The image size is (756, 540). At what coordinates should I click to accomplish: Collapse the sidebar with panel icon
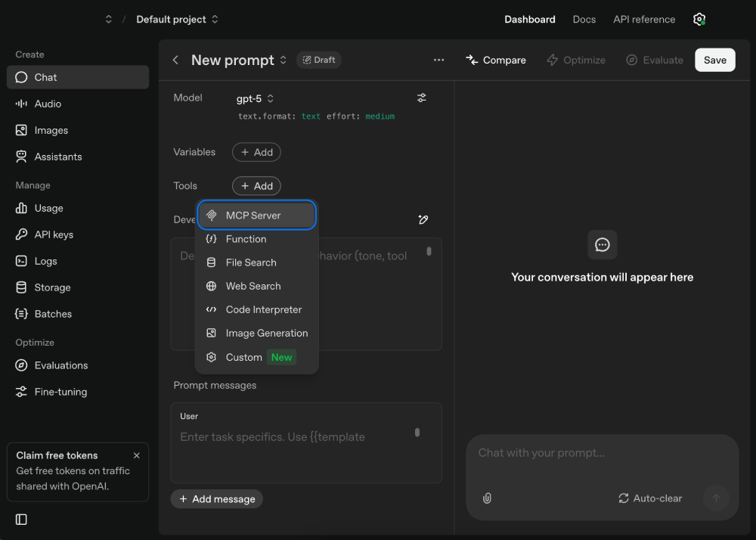(x=21, y=520)
